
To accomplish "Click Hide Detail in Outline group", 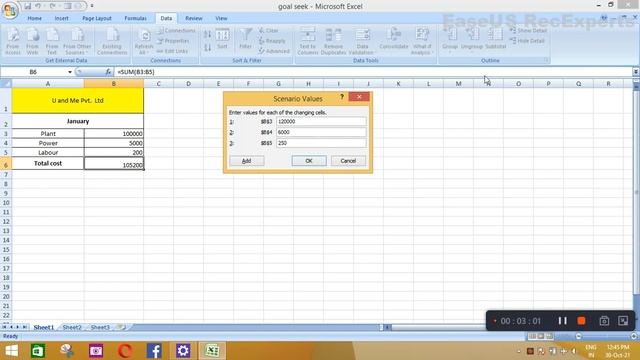I will [x=527, y=41].
